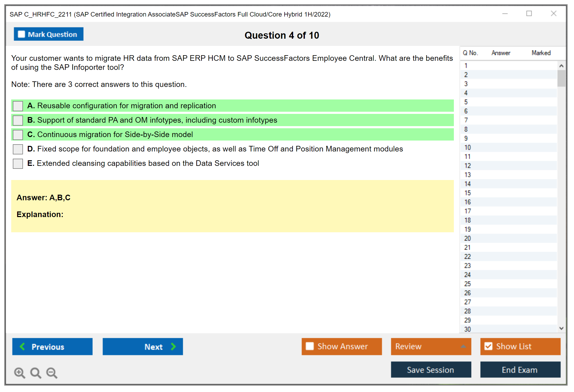The height and width of the screenshot is (392, 574).
Task: Check answer option A Reusable configuration
Action: (x=18, y=106)
